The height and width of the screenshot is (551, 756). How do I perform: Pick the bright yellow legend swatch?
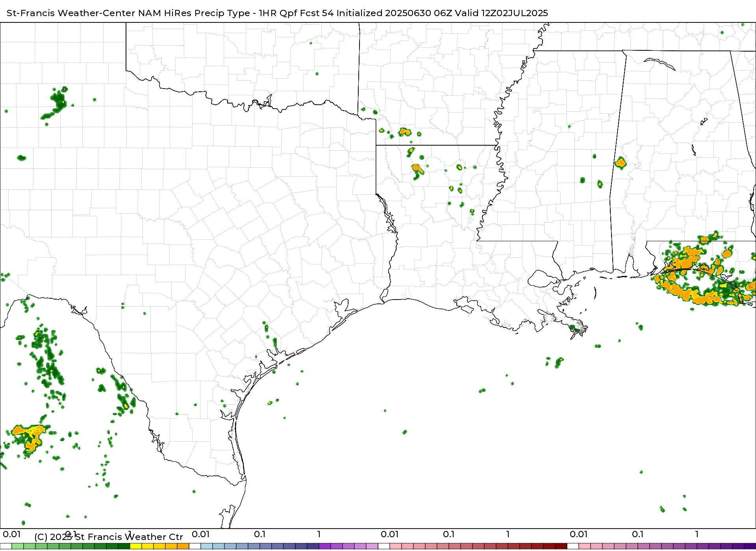[x=136, y=546]
